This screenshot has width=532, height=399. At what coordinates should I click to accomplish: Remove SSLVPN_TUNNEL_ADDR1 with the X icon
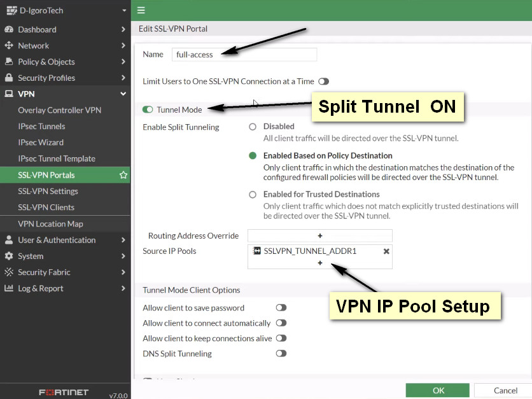386,251
